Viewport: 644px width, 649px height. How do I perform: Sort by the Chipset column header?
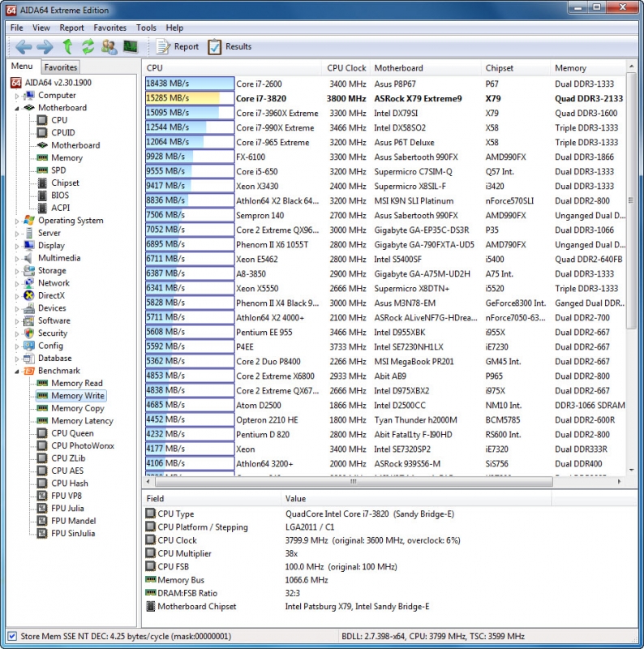(x=516, y=68)
